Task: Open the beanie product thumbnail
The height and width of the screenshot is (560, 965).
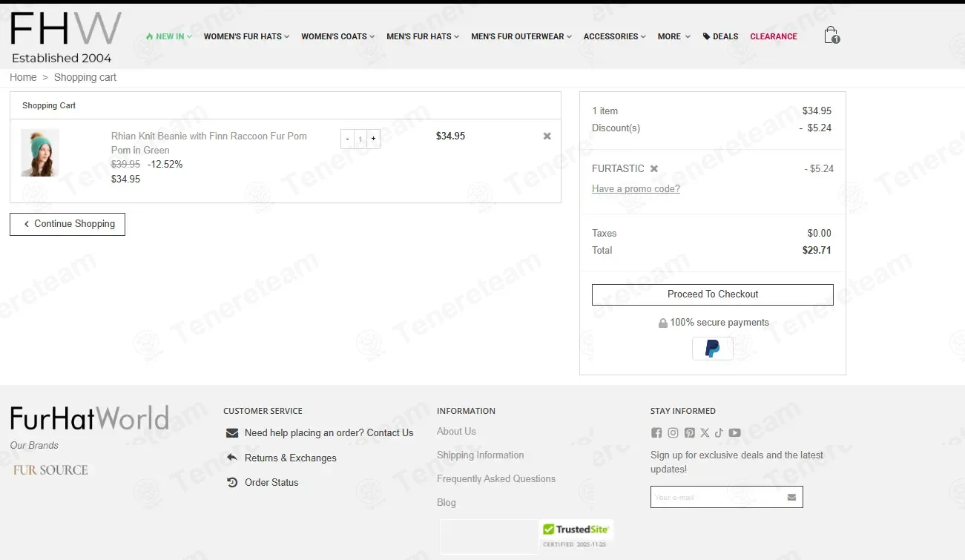Action: (40, 153)
